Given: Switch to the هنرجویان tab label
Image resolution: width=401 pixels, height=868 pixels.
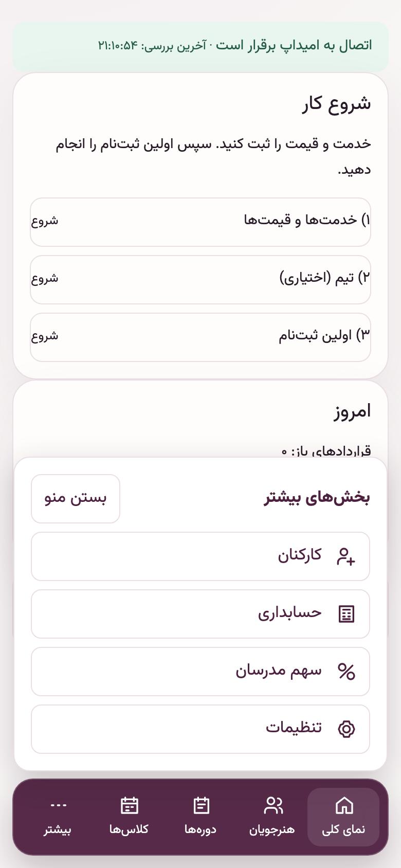Looking at the screenshot, I should pos(272,829).
